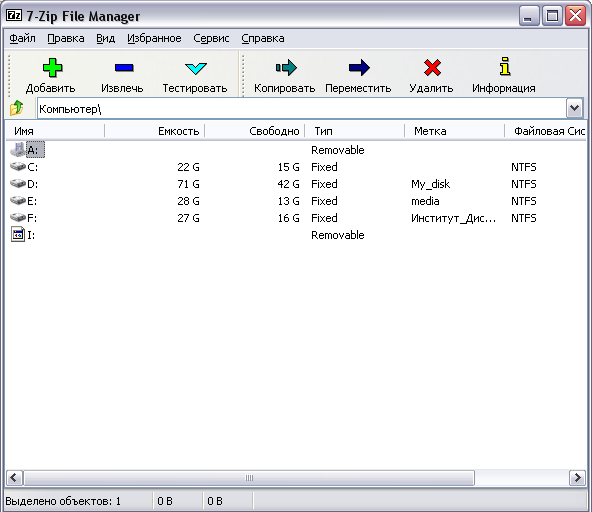Open the Правка menu
This screenshot has width=592, height=512.
[x=66, y=38]
